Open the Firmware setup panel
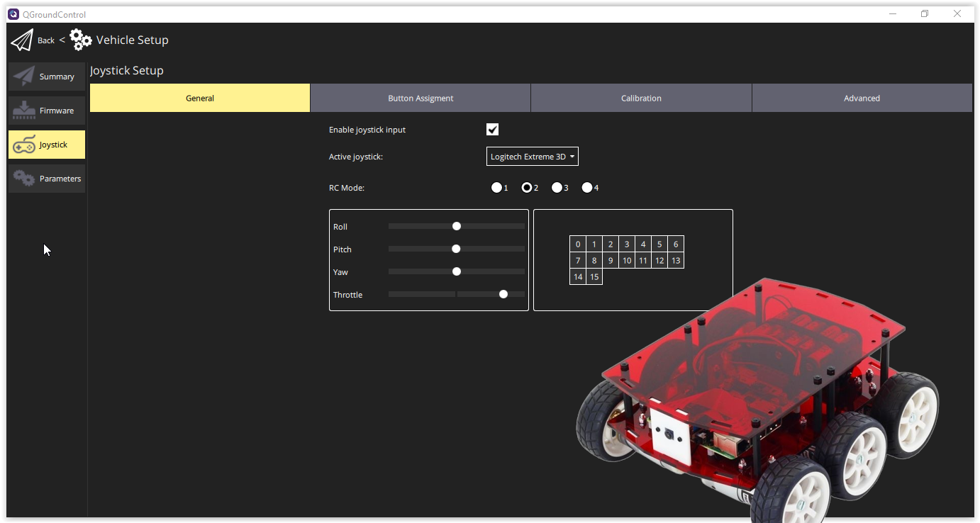This screenshot has width=980, height=523. (46, 110)
